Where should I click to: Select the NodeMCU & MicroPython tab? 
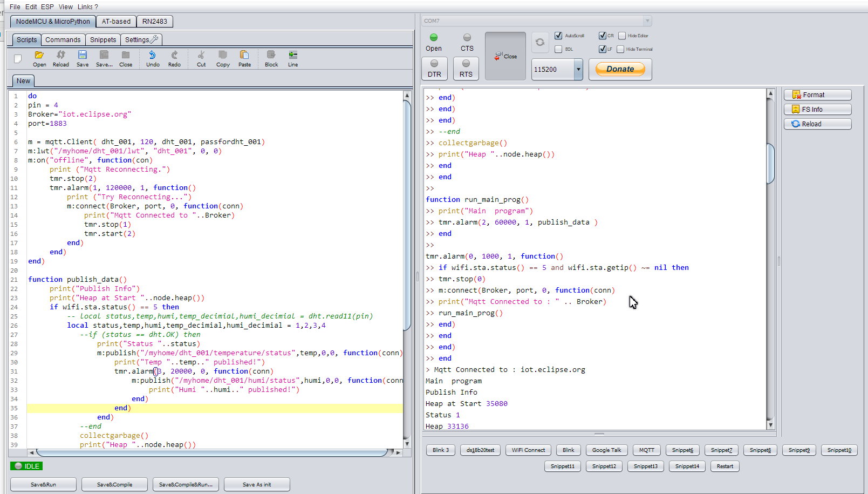pyautogui.click(x=53, y=22)
